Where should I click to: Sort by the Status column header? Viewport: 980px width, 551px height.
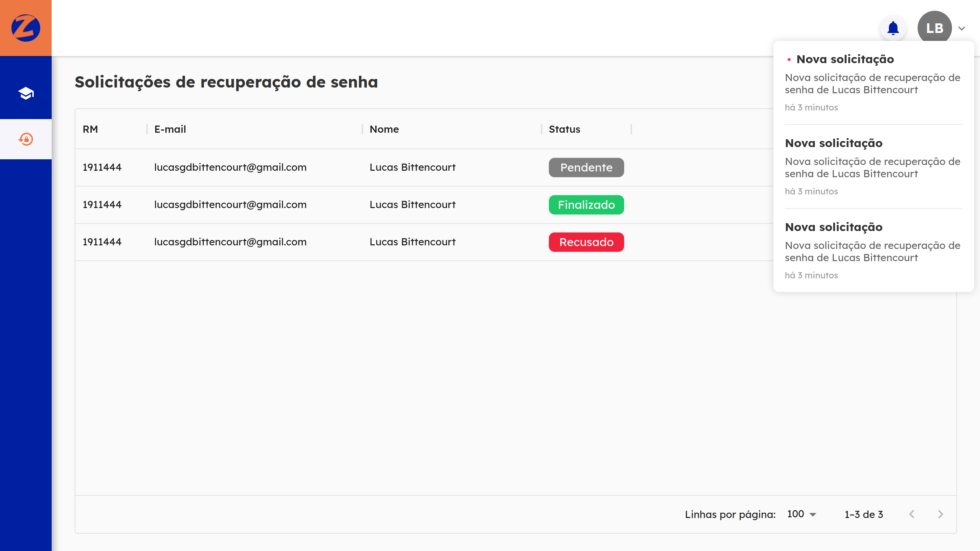coord(564,129)
